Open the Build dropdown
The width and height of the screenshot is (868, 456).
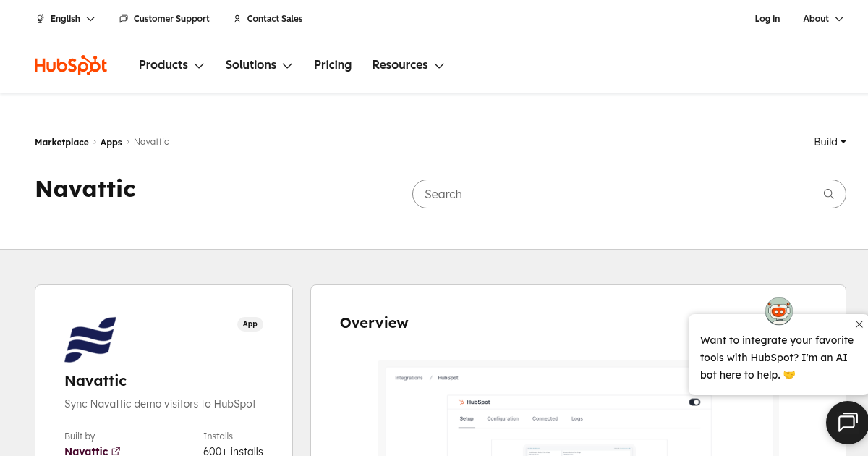[830, 142]
